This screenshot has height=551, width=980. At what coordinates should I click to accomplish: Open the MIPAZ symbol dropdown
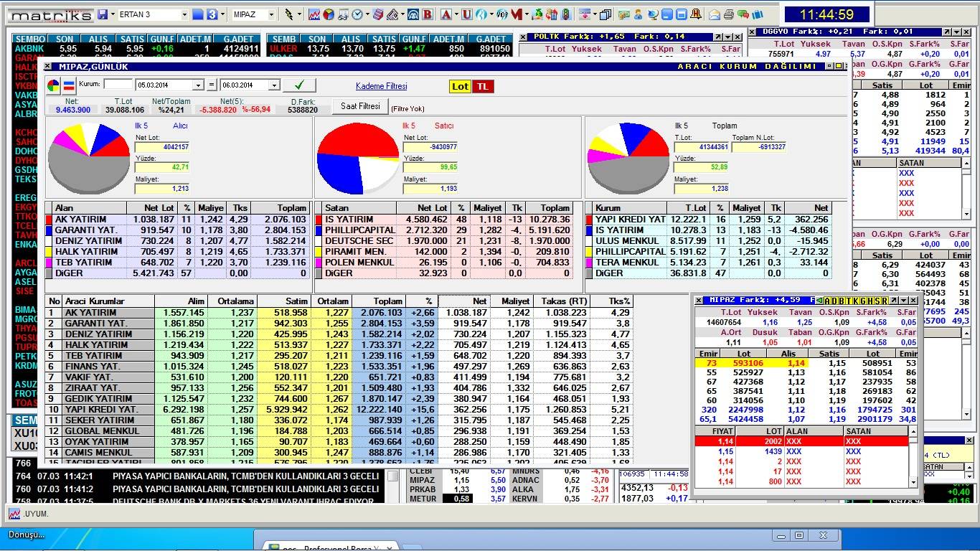[271, 14]
